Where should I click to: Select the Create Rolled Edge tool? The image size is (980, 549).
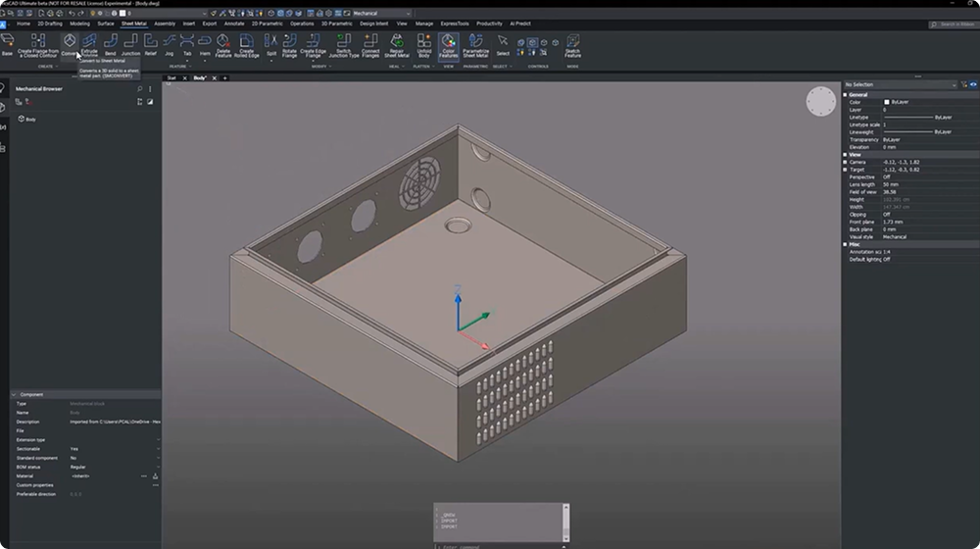coord(246,46)
